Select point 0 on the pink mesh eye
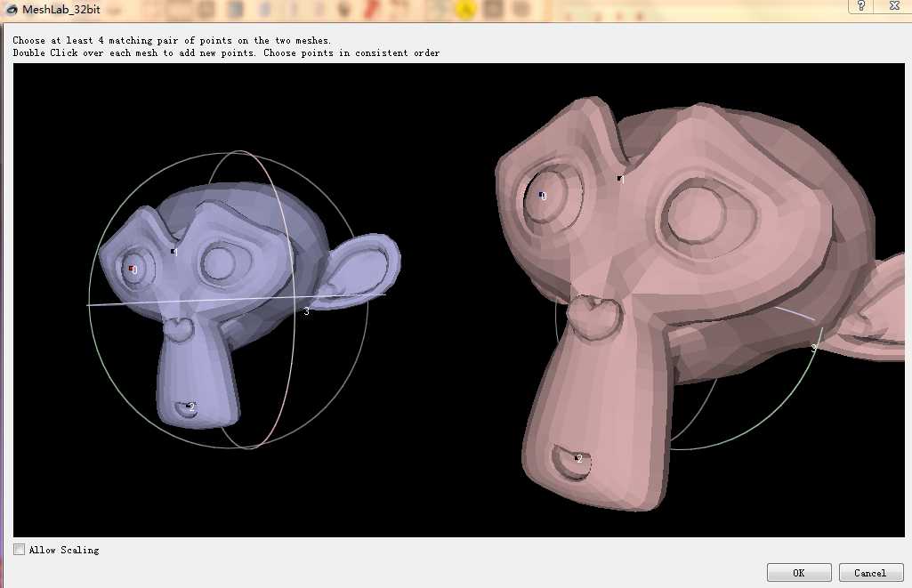 (542, 196)
